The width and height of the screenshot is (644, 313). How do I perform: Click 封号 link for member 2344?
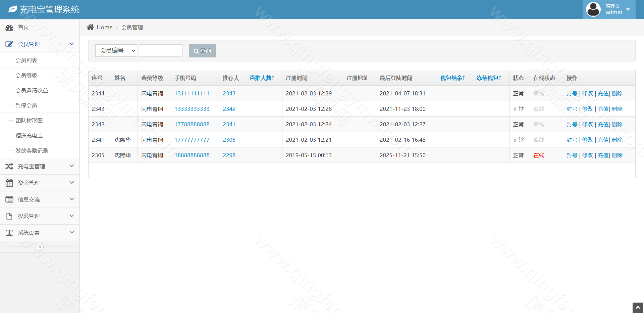point(572,93)
